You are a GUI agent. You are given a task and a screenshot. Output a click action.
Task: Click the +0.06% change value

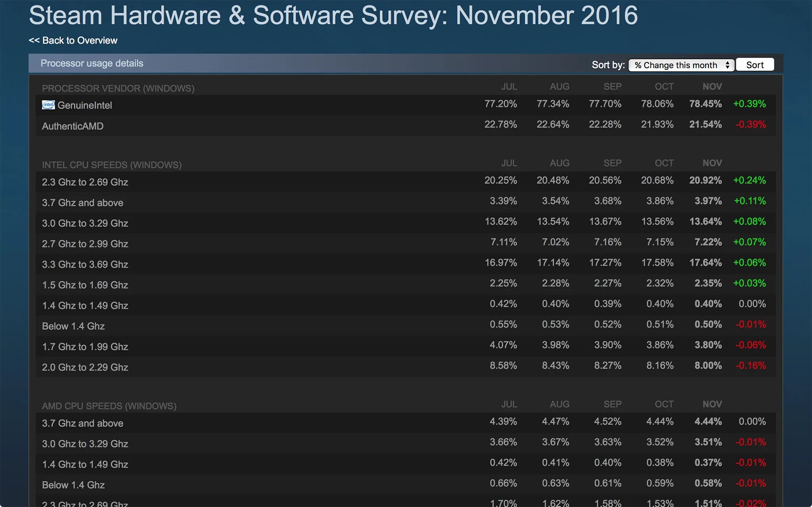[x=749, y=263]
